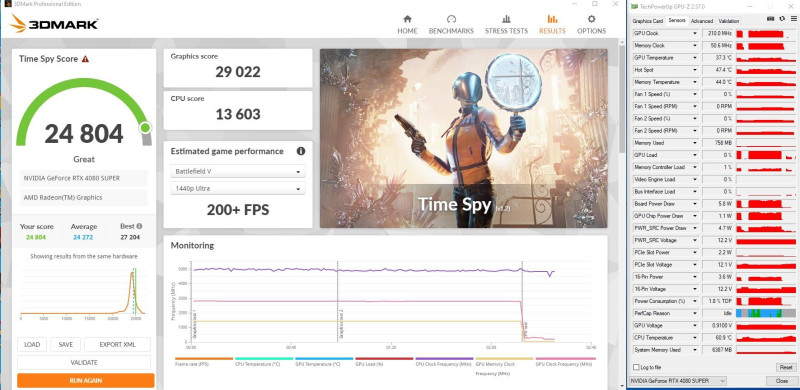Open the 1440p Ultra resolution dropdown
This screenshot has height=390, width=800.
[x=238, y=188]
